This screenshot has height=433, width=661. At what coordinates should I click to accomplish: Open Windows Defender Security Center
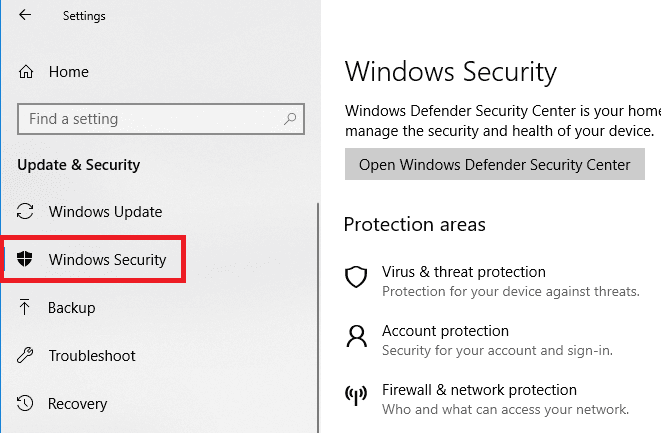click(x=494, y=164)
